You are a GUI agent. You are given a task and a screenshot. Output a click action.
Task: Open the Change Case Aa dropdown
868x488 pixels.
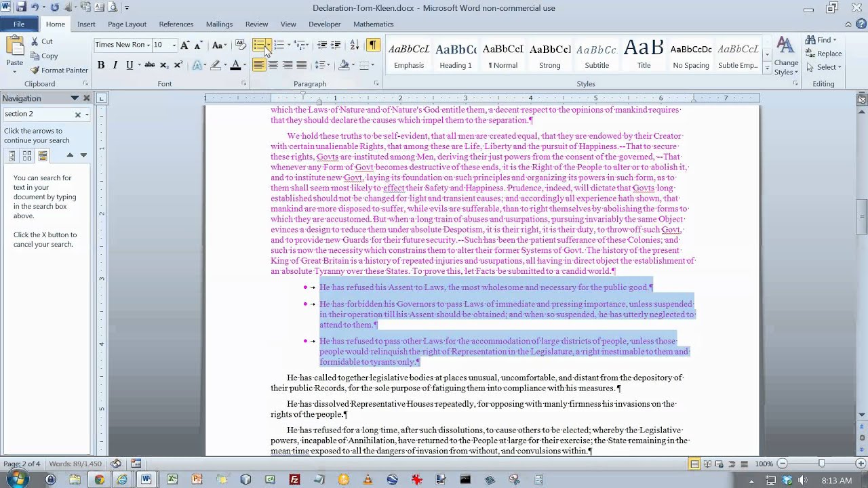click(x=218, y=45)
